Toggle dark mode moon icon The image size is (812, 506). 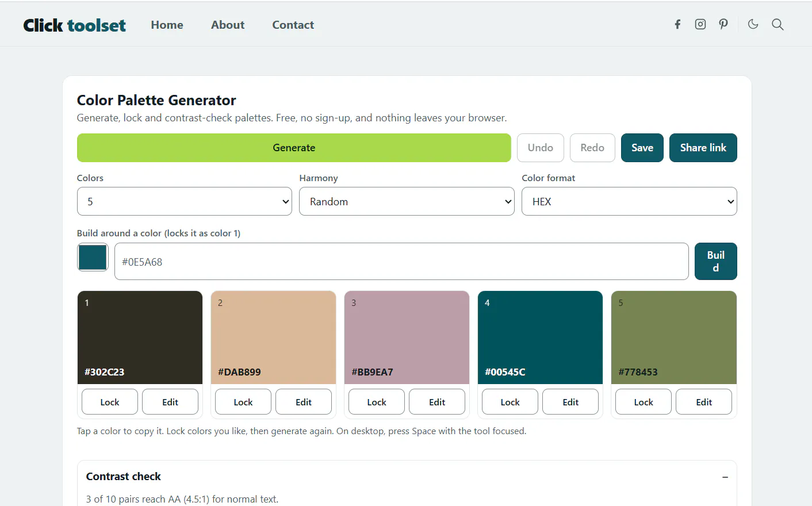pos(753,24)
